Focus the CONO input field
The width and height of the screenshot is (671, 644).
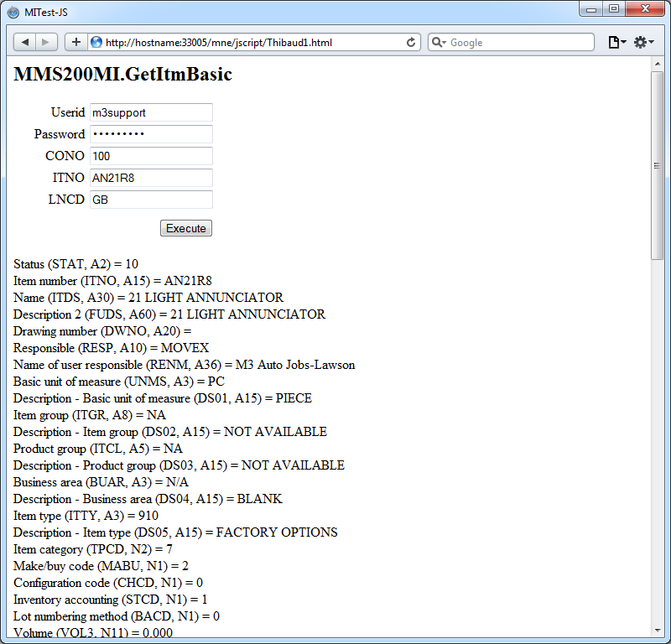[x=151, y=156]
